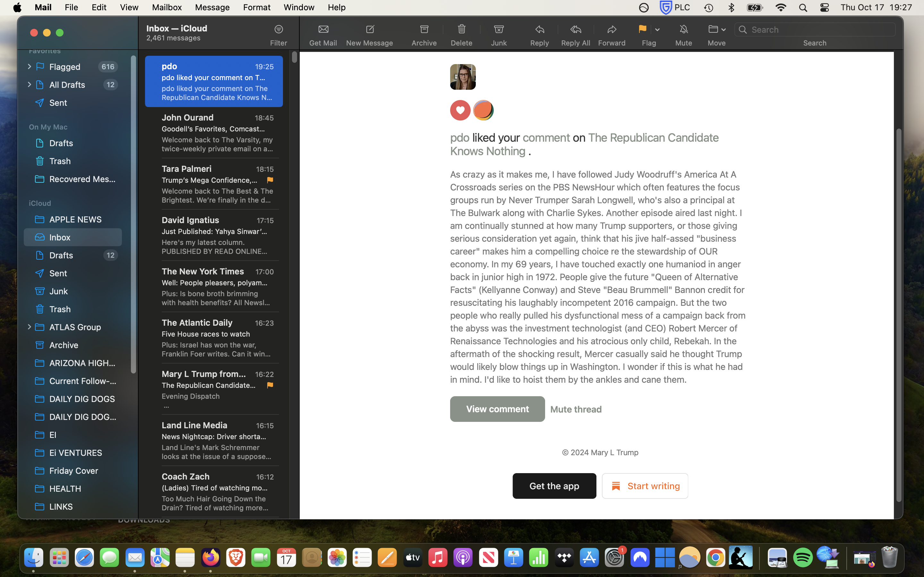924x577 pixels.
Task: Toggle the message Filter button
Action: [278, 29]
